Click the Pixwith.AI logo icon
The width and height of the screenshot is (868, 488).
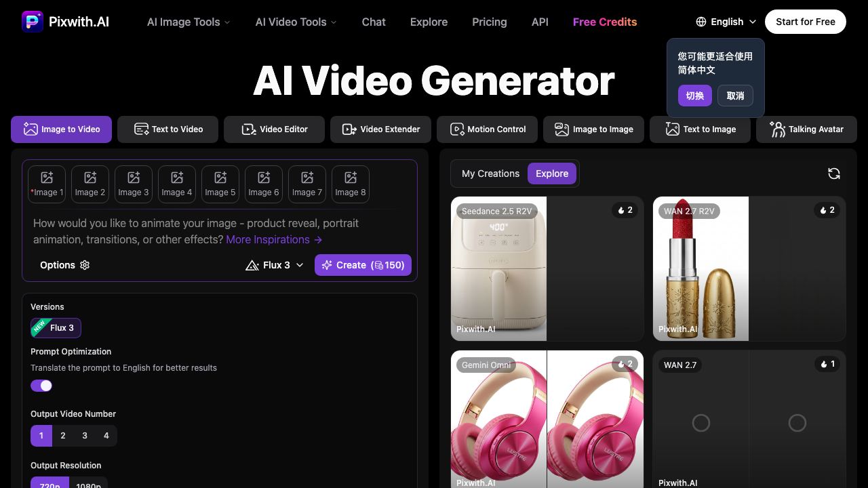click(33, 22)
